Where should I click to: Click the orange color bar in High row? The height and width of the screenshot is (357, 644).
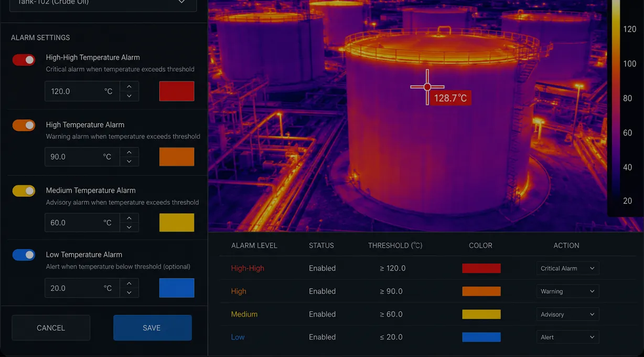click(x=481, y=291)
